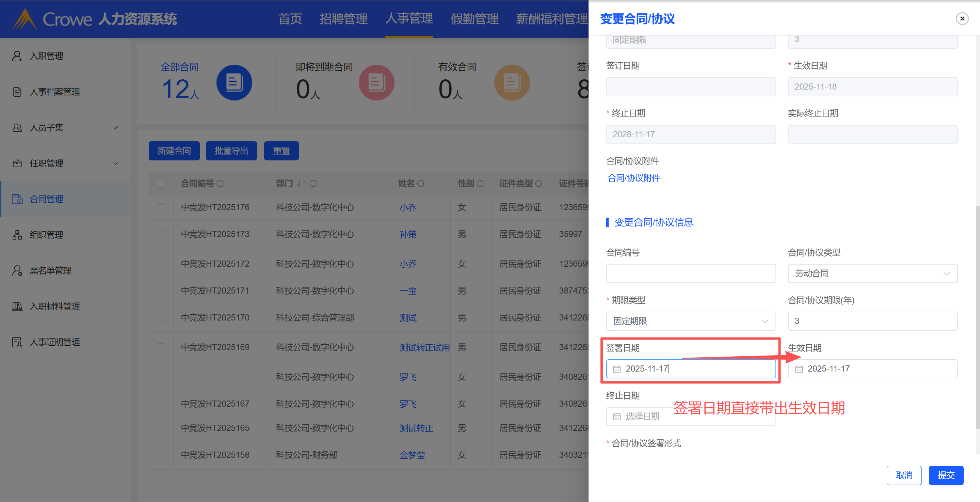
Task: Click calendar icon in 签署日期 field
Action: click(x=617, y=369)
